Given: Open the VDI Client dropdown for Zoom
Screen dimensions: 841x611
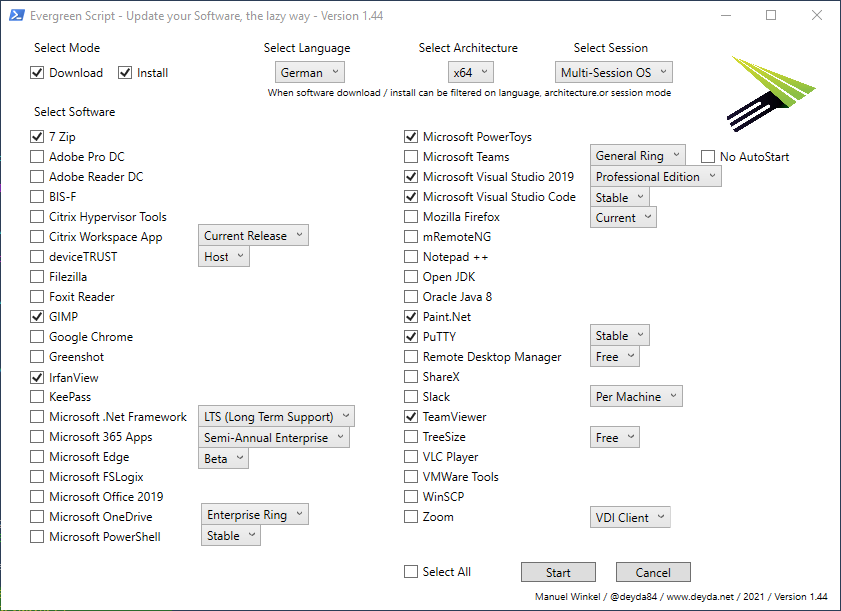Looking at the screenshot, I should [630, 517].
